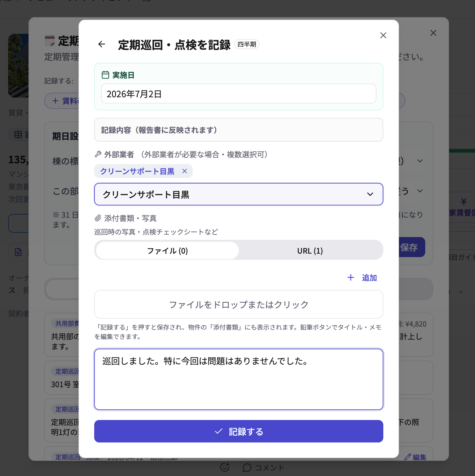
Task: Click the クリーンサポート目黒 chip text
Action: [137, 171]
